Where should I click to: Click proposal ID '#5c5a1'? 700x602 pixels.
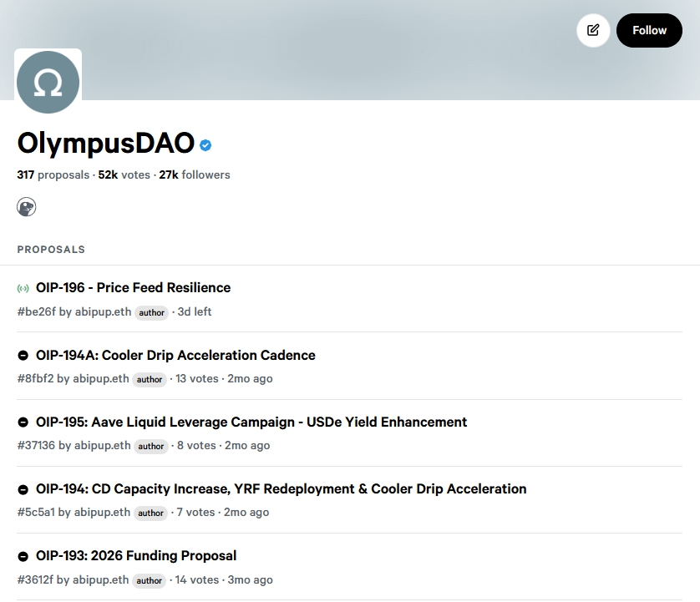36,513
